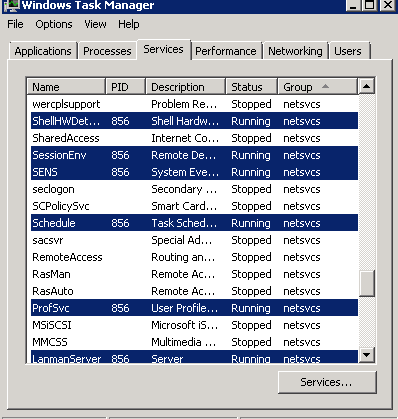Click the 'User Profile...' description cell

click(x=185, y=308)
